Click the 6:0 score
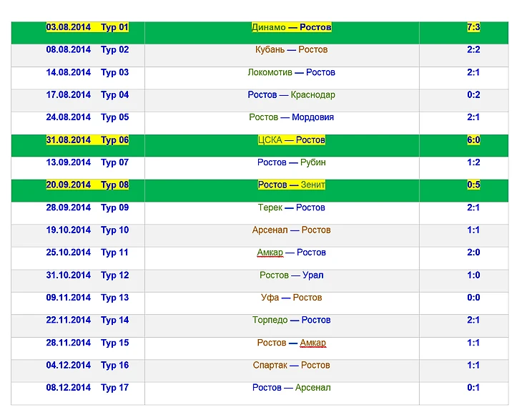Screen dimensions: 522x420 (473, 140)
